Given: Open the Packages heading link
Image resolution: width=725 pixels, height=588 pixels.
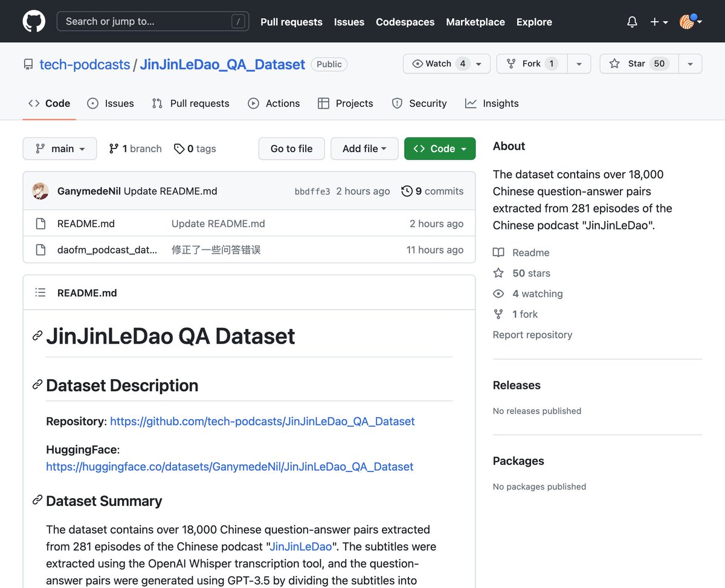Looking at the screenshot, I should pos(518,461).
